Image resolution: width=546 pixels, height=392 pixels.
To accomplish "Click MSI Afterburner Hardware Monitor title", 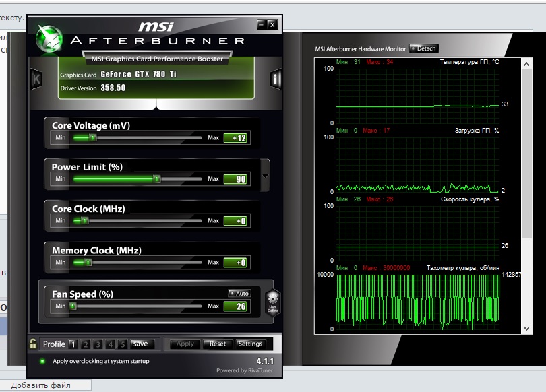I will (x=361, y=49).
